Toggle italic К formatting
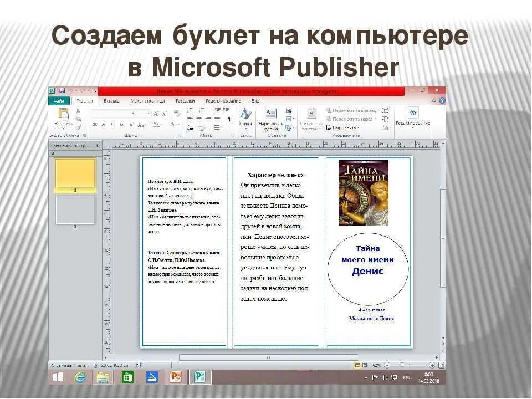This screenshot has height=399, width=532. 104,125
